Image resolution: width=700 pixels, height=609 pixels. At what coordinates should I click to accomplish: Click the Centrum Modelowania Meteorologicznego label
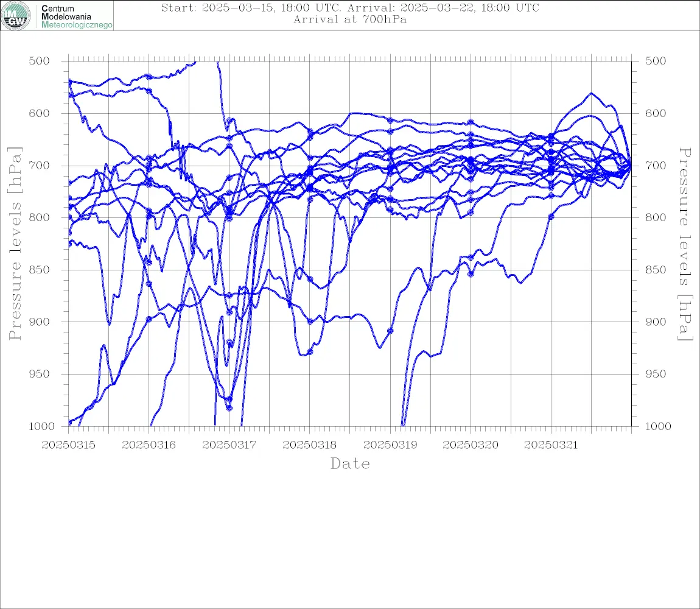coord(76,16)
